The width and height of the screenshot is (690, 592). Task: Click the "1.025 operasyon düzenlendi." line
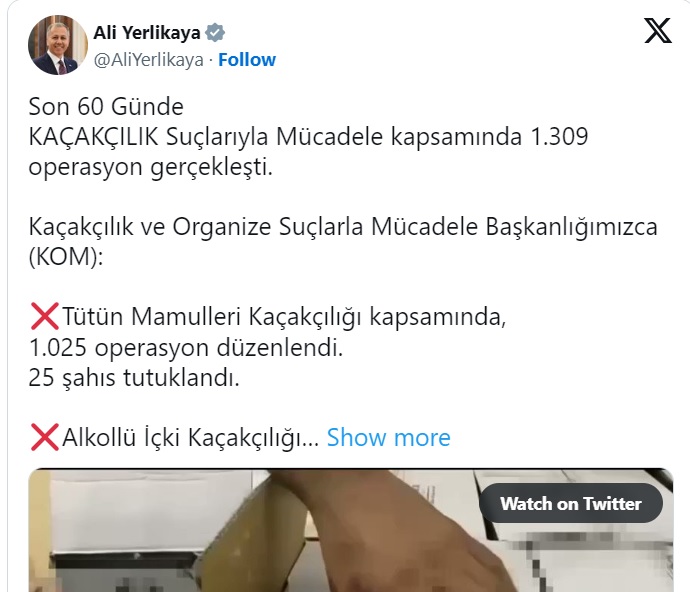pos(186,347)
